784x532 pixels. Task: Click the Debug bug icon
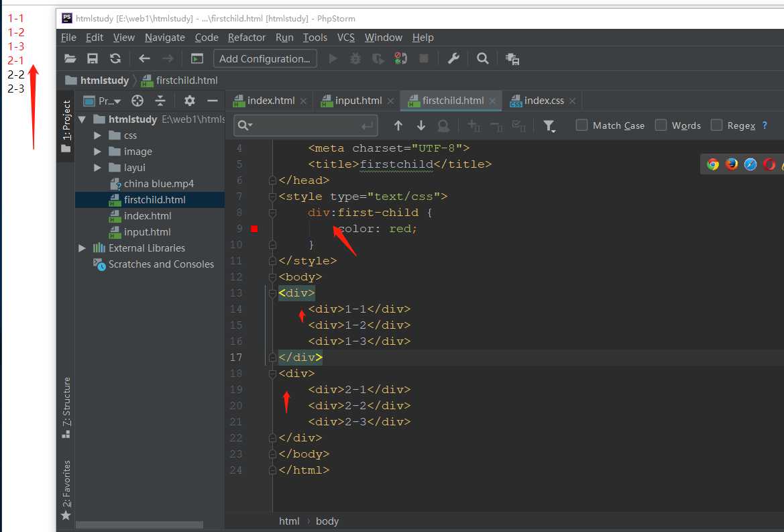[x=355, y=58]
